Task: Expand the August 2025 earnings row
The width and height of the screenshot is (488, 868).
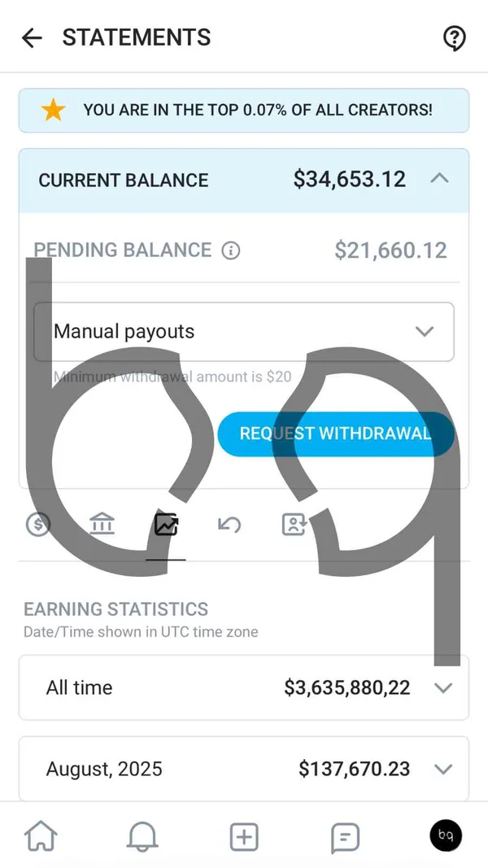Action: [x=444, y=769]
